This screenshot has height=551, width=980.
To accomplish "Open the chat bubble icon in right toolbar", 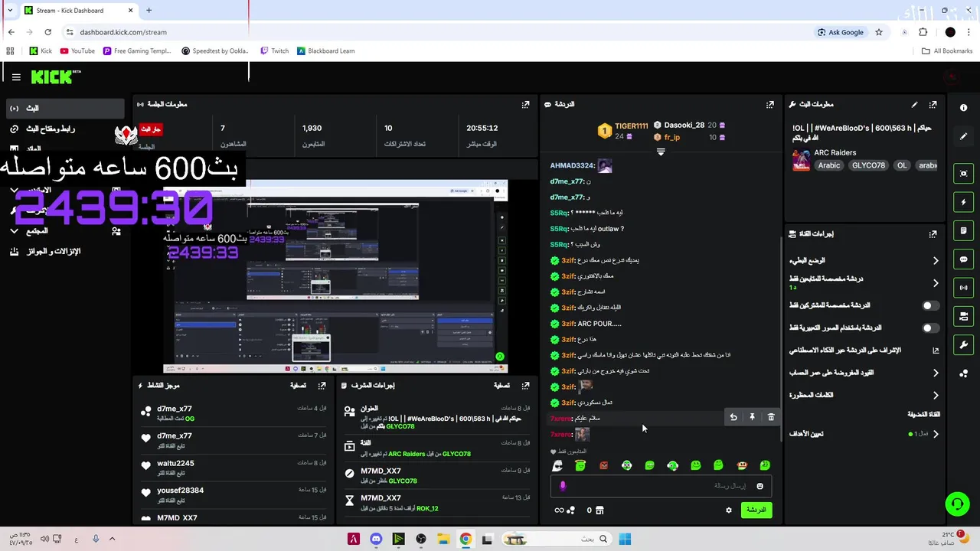I will coord(963,259).
